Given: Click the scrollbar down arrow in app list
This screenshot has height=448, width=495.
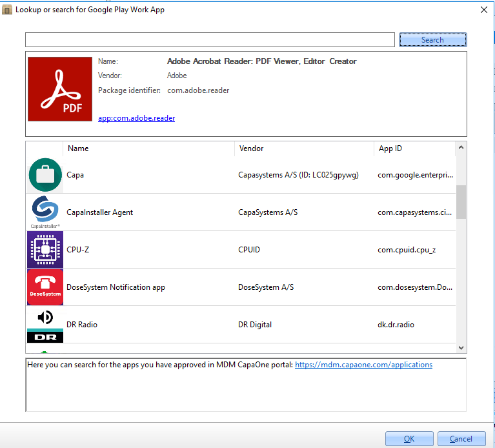Looking at the screenshot, I should tap(461, 347).
